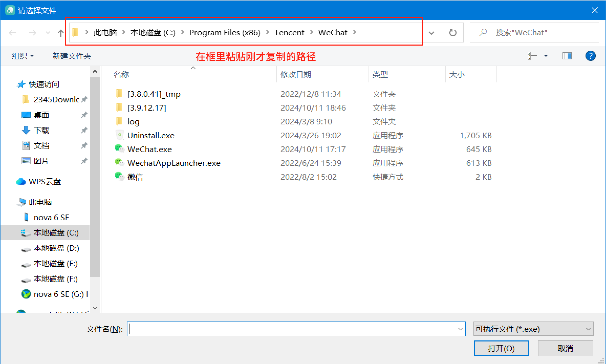This screenshot has width=606, height=364.
Task: Select the WeChat.exe application file
Action: pos(149,149)
